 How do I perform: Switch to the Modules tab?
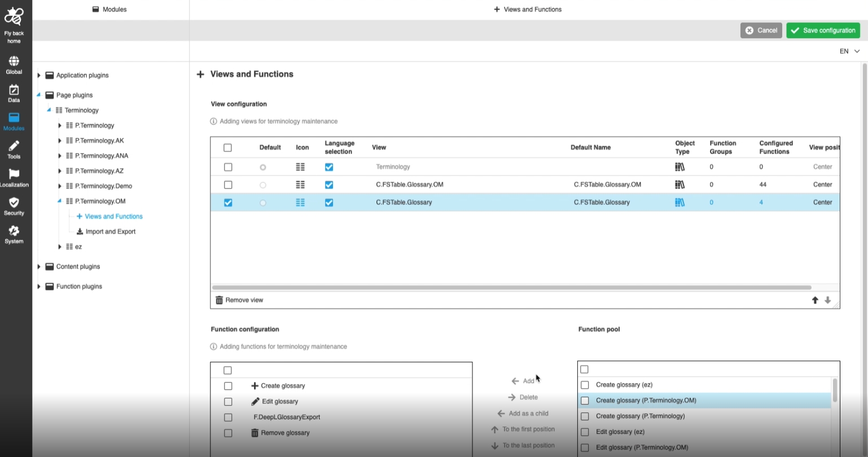110,10
